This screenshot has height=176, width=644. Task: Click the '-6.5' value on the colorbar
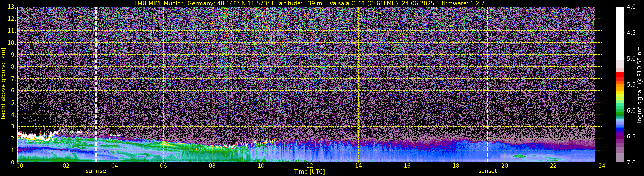click(x=630, y=137)
